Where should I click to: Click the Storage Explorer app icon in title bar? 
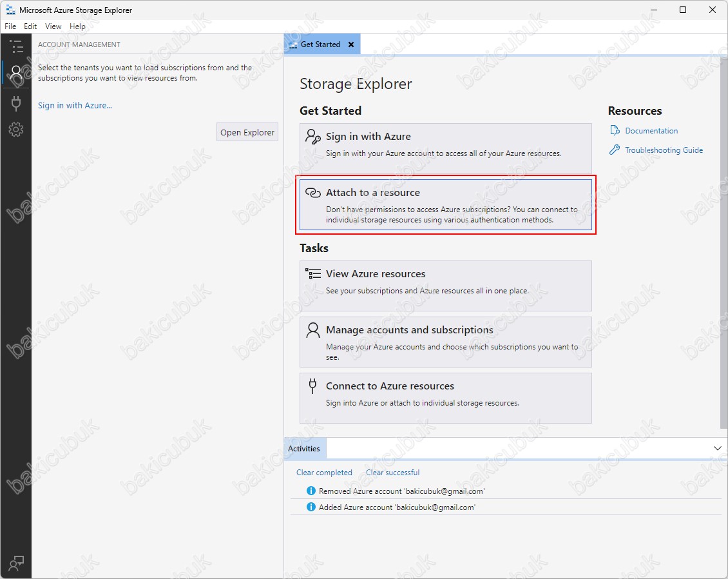[x=10, y=10]
